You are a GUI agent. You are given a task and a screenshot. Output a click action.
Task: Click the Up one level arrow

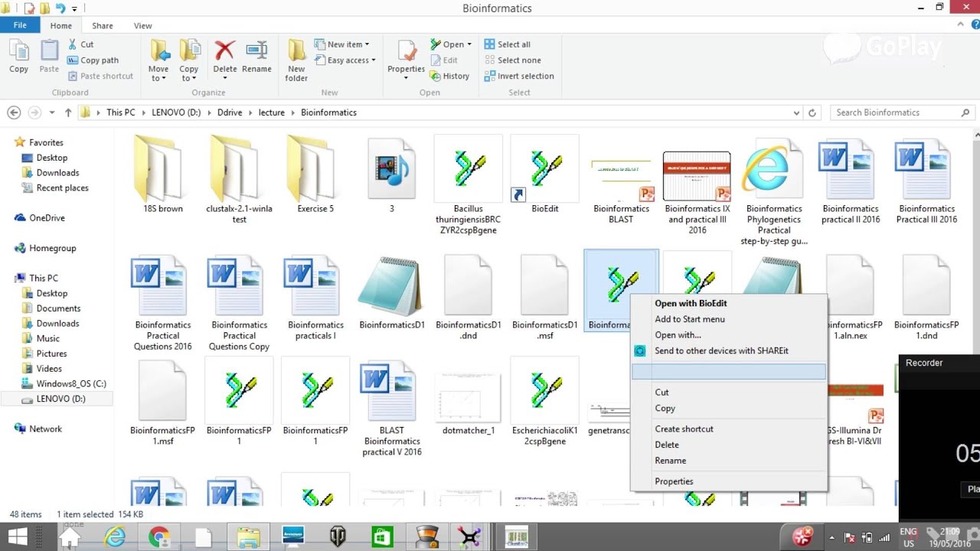pos(68,112)
